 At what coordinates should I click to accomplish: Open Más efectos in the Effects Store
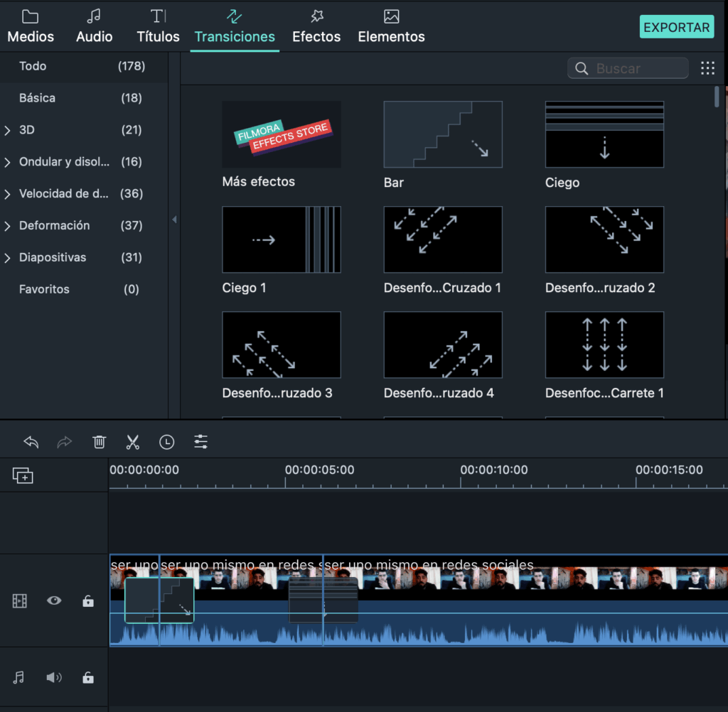pyautogui.click(x=281, y=134)
